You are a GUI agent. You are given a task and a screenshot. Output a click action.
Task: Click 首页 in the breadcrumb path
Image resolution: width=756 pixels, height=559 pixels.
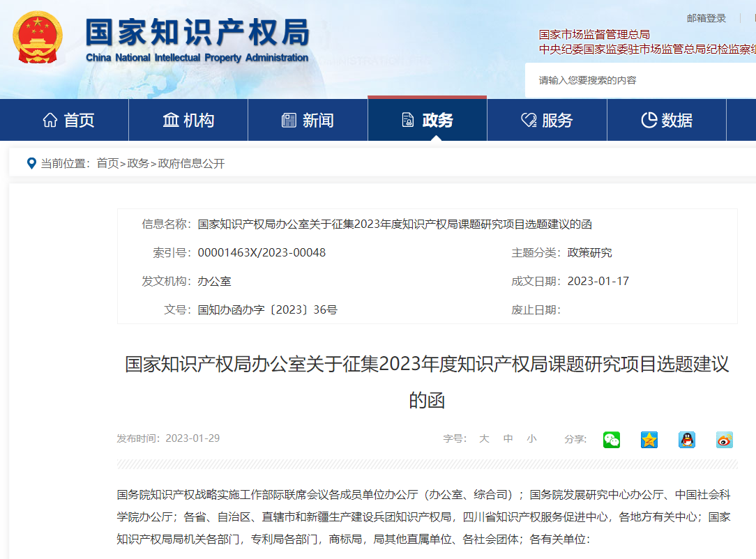(107, 163)
